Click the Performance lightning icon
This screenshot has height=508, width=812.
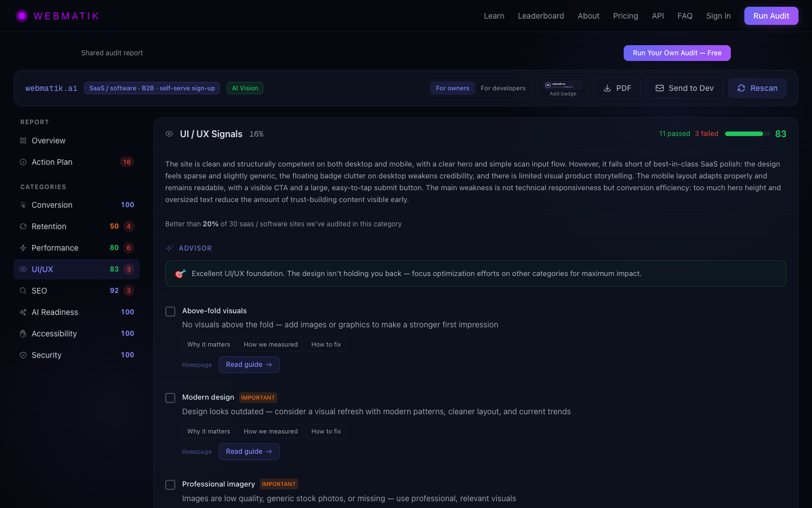(23, 248)
